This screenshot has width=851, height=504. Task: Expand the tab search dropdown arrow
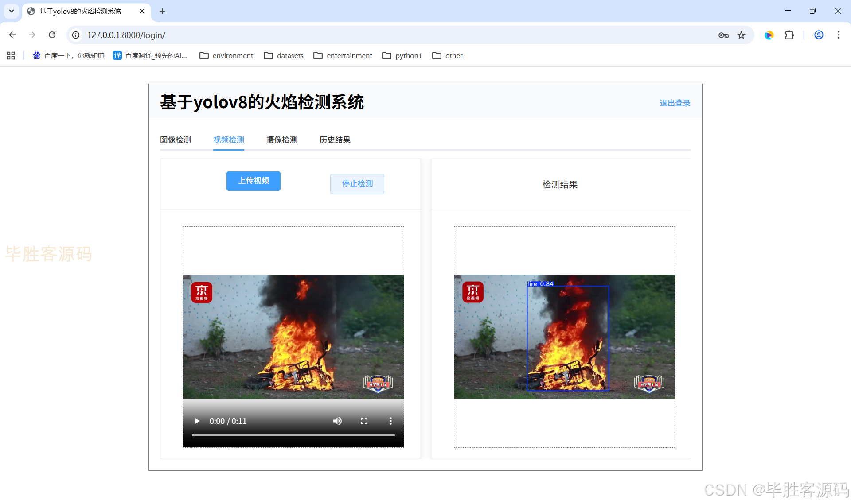(x=12, y=11)
